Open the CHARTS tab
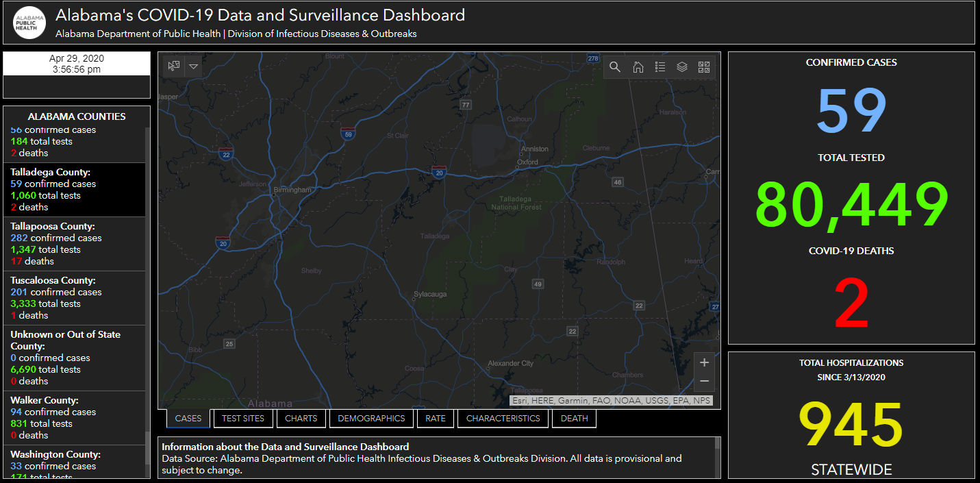 coord(301,419)
